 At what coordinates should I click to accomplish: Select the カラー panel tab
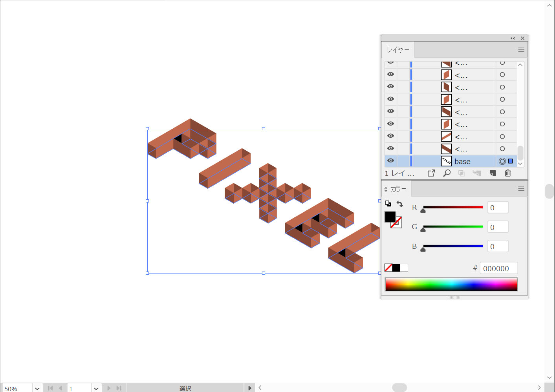pos(397,189)
